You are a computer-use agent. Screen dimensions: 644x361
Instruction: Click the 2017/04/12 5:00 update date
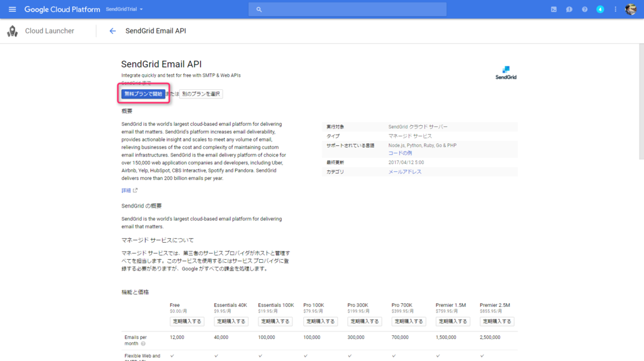point(406,162)
